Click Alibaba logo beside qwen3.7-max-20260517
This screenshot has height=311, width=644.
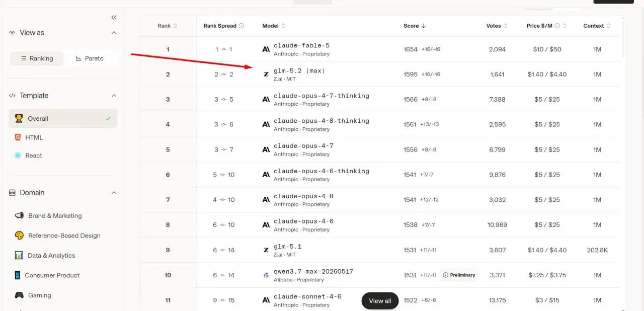point(266,275)
